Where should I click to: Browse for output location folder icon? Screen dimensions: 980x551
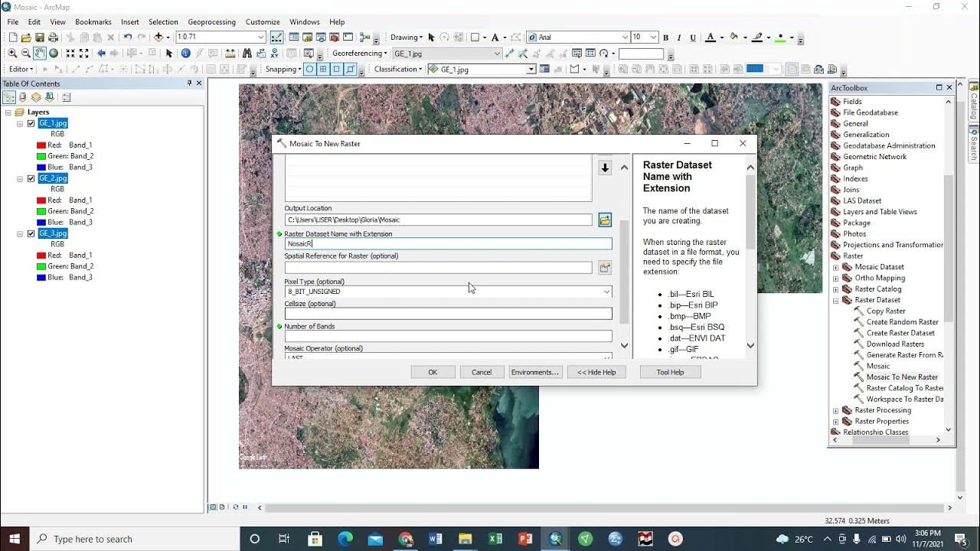pyautogui.click(x=605, y=220)
